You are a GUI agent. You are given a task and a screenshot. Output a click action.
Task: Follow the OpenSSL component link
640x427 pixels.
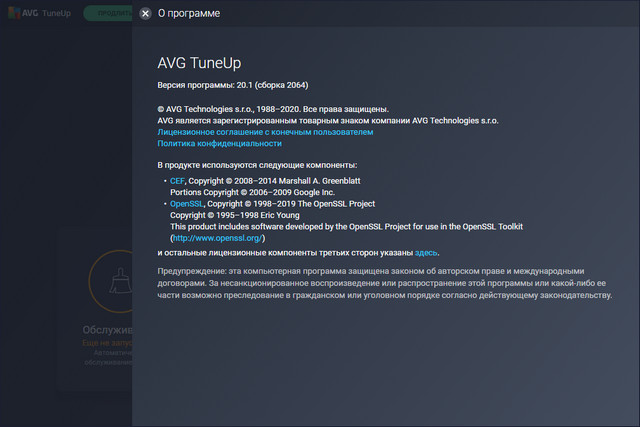tap(187, 204)
